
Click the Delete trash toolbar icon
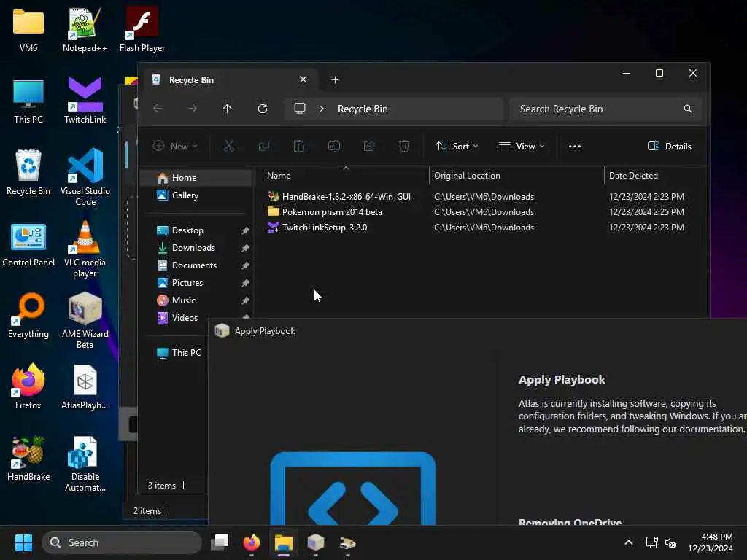404,146
